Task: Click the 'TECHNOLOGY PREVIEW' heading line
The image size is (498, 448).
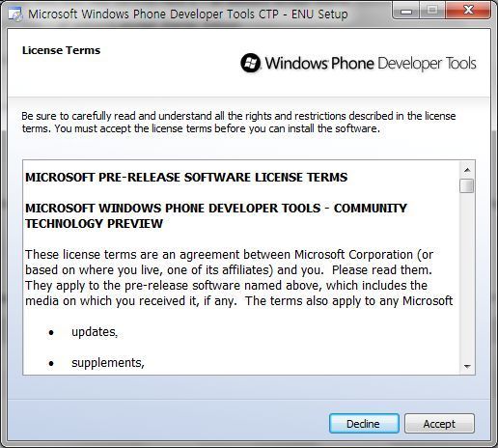Action: pos(94,224)
